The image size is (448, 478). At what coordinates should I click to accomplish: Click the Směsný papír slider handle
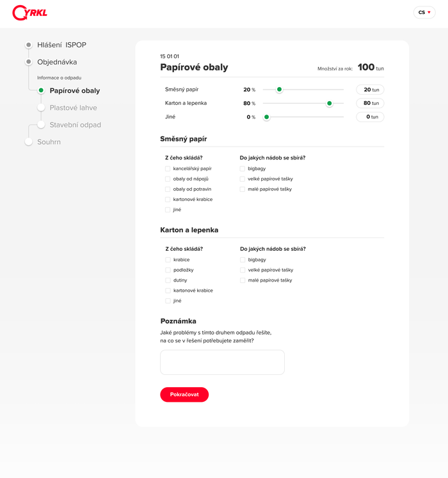(279, 90)
